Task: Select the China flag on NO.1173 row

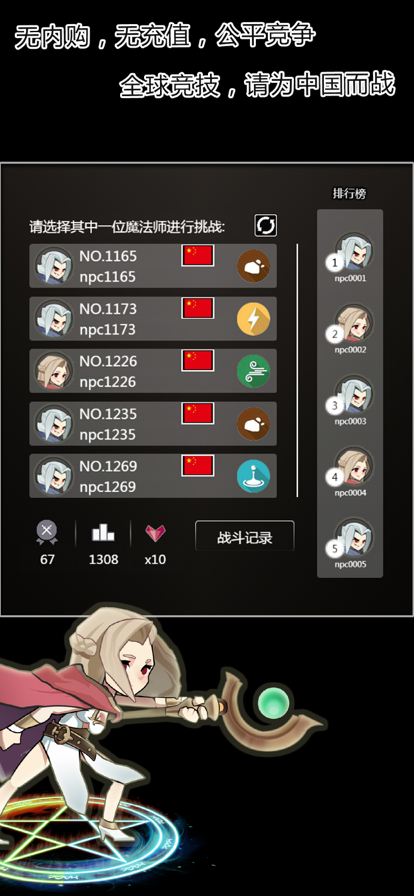Action: pos(198,308)
